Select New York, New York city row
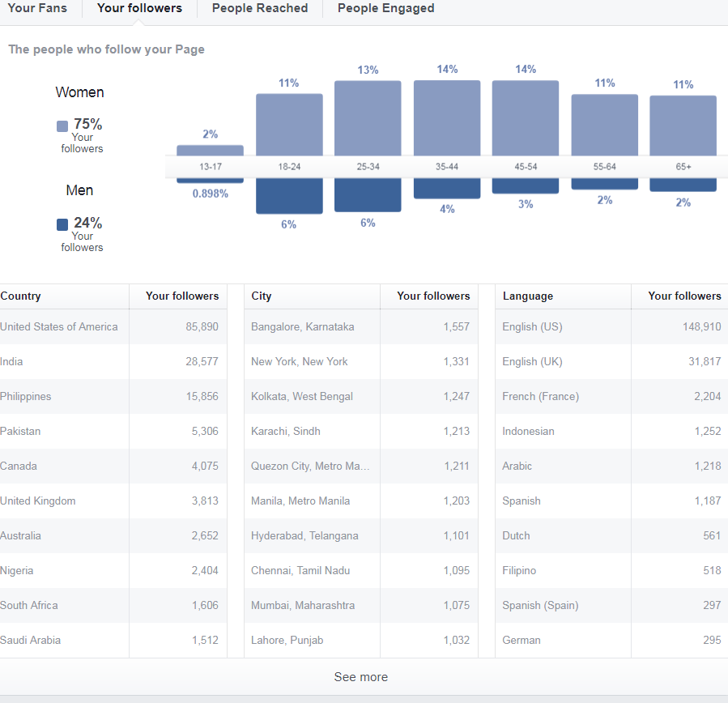728x703 pixels. point(361,362)
